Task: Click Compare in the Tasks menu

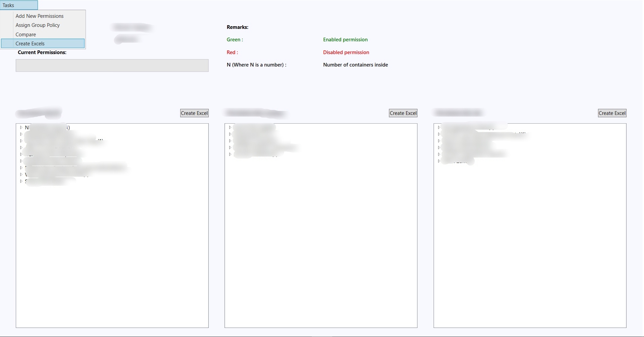Action: (x=26, y=35)
